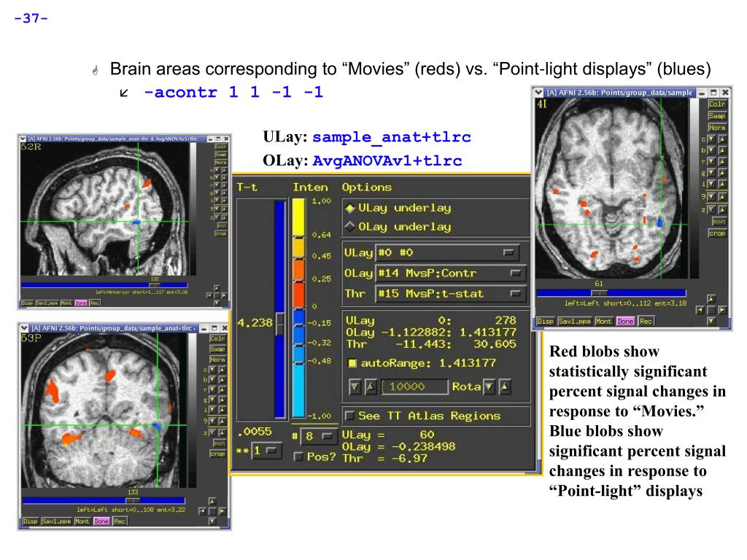Click gamma 'g' up arrow in axial window
Image resolution: width=747 pixels, height=560 pixels.
(x=723, y=173)
